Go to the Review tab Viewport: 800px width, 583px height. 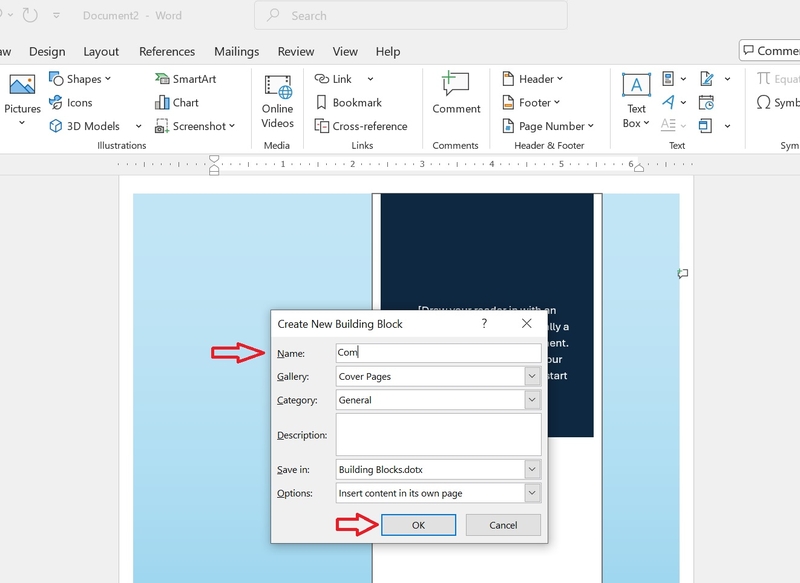click(296, 52)
